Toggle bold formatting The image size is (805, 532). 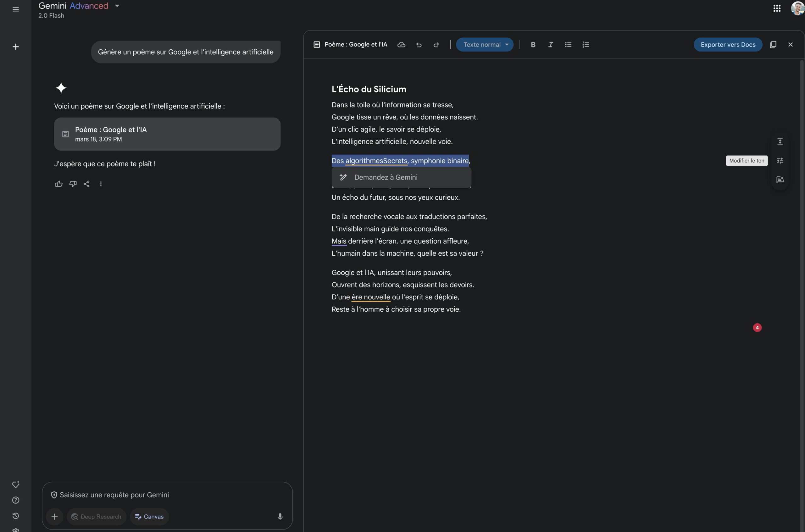(533, 44)
